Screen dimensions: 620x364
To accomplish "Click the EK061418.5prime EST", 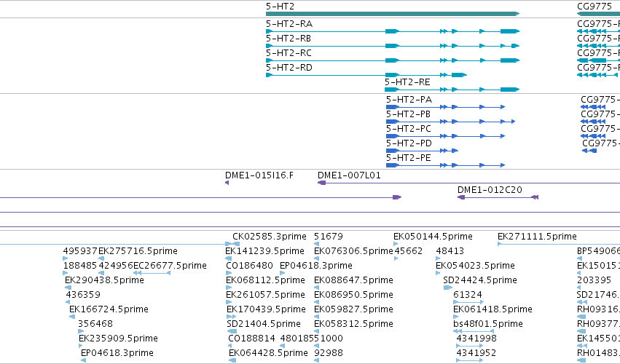I will (455, 317).
